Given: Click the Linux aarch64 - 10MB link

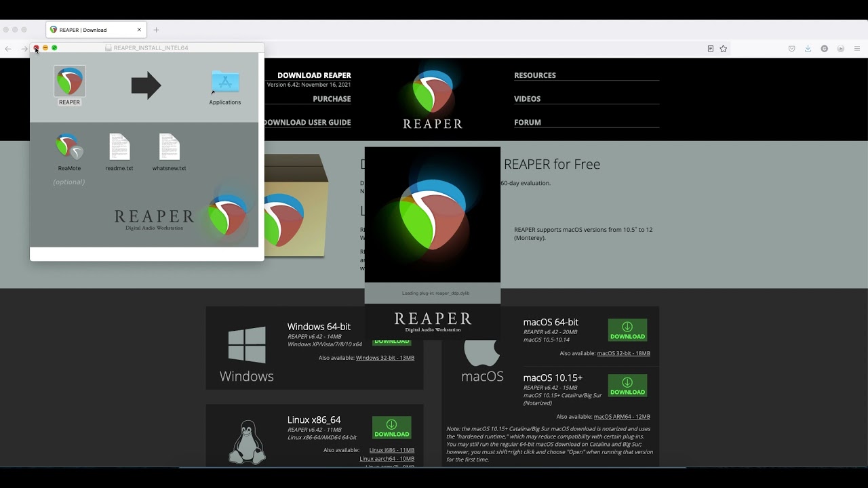Looking at the screenshot, I should tap(387, 459).
